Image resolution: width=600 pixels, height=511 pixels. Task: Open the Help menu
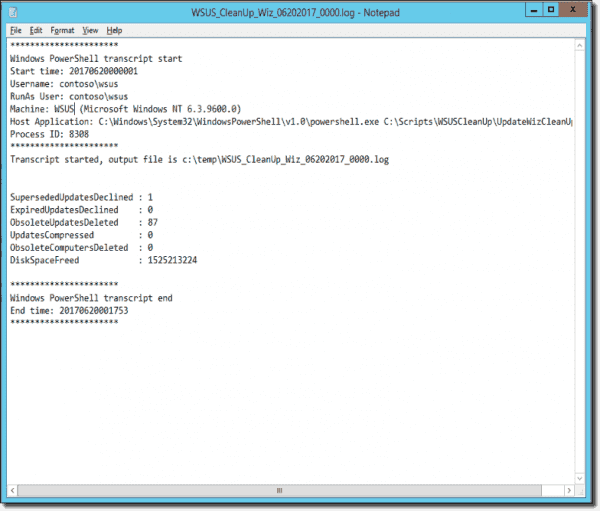pos(114,30)
